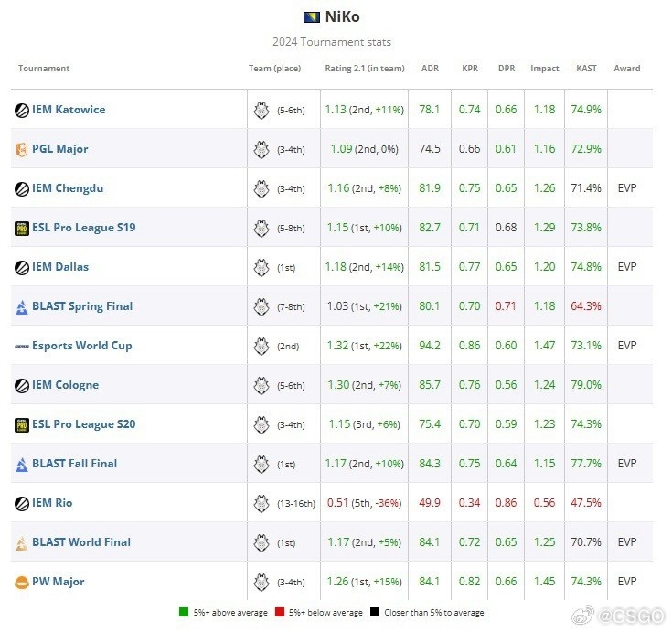
Task: Click the PGL Major tournament logo icon
Action: pos(21,149)
